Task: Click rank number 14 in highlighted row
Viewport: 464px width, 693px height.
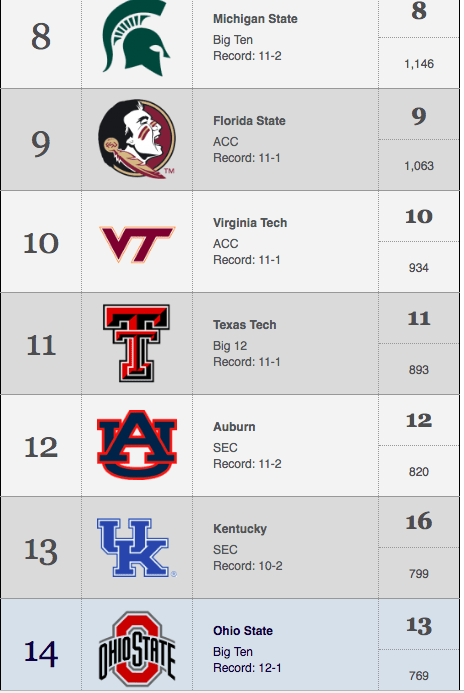Action: 41,653
